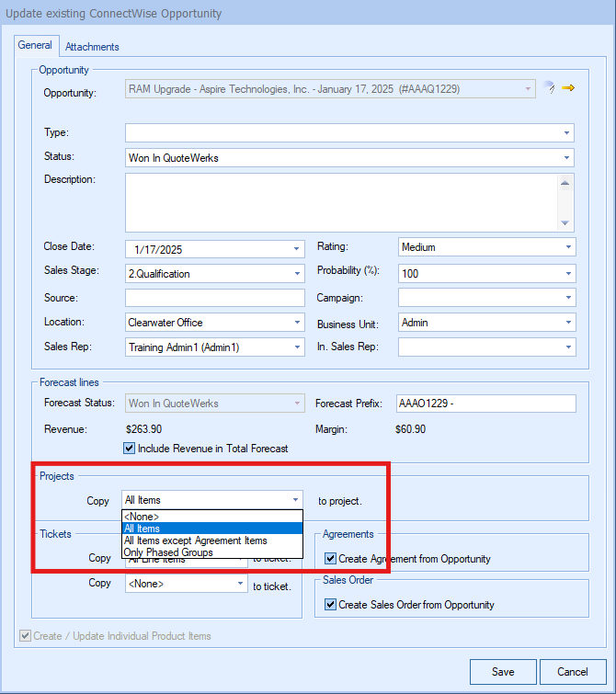The image size is (616, 694).
Task: Click the yellow arrow icon next to Opportunity
Action: 567,88
